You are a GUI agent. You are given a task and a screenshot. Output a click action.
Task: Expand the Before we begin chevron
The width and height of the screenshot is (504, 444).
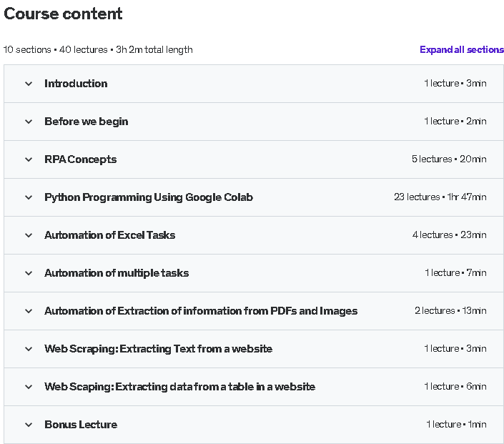(x=29, y=122)
